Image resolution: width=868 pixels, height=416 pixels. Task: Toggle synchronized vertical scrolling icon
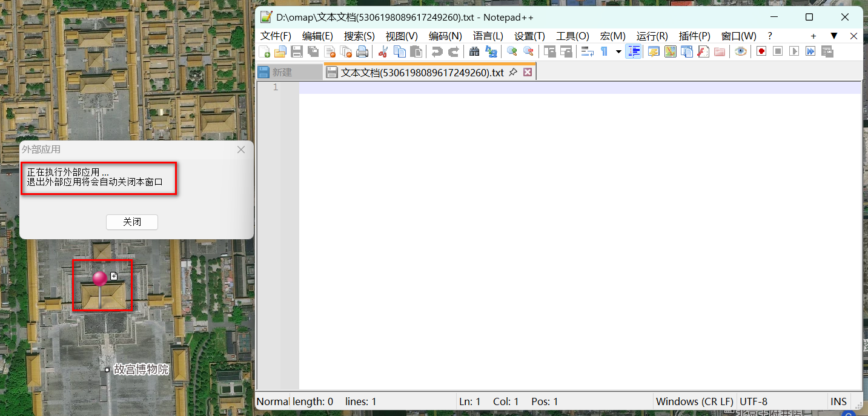[550, 51]
